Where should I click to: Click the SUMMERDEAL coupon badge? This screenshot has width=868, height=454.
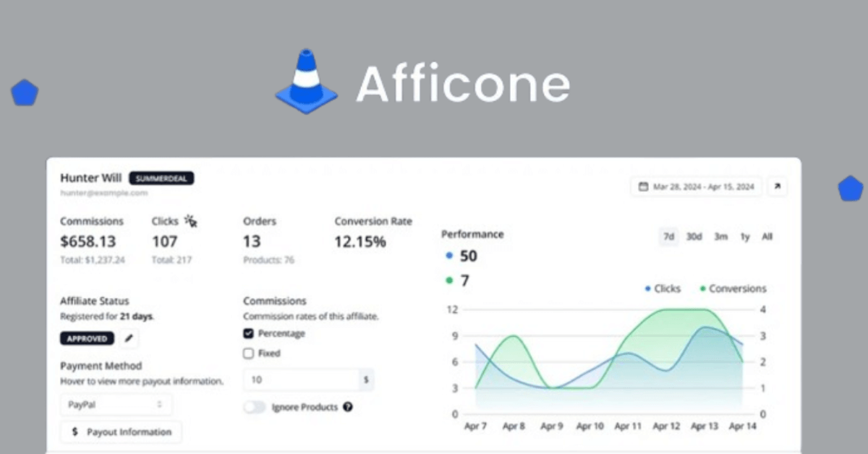[161, 178]
